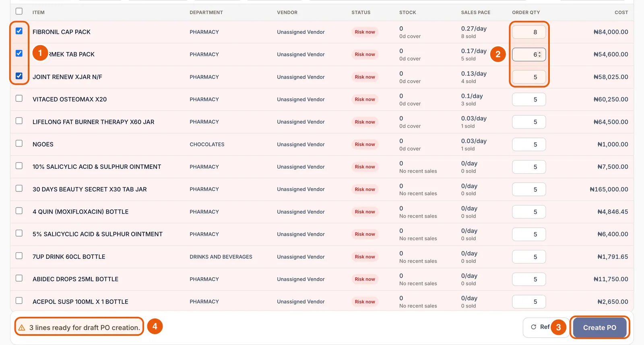The image size is (644, 345).
Task: Click the ITEM column header
Action: click(x=39, y=12)
